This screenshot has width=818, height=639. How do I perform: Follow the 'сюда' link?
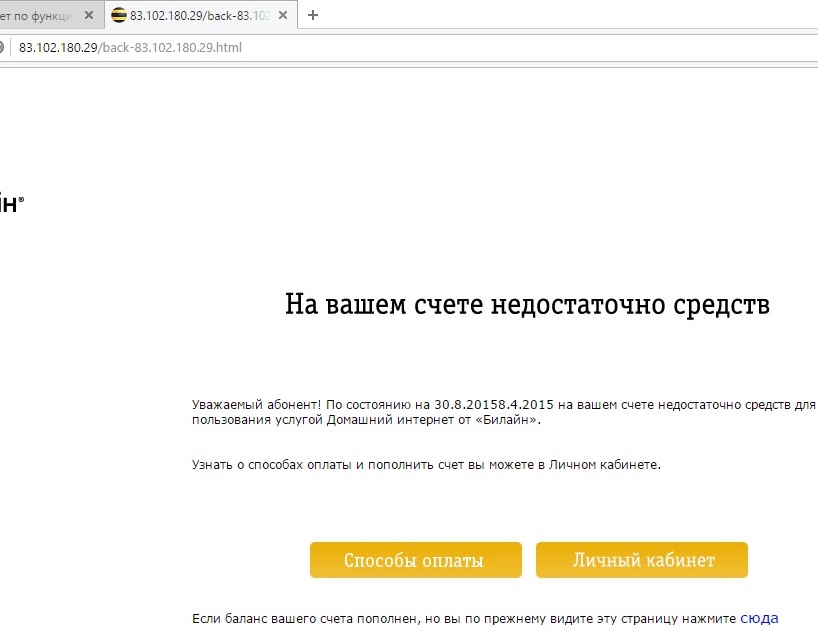[x=759, y=619]
